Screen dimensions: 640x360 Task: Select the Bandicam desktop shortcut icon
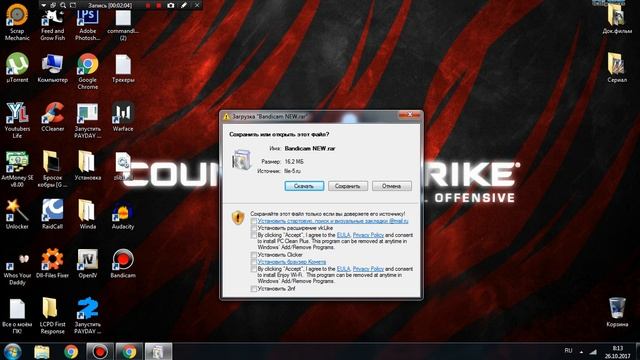(123, 263)
